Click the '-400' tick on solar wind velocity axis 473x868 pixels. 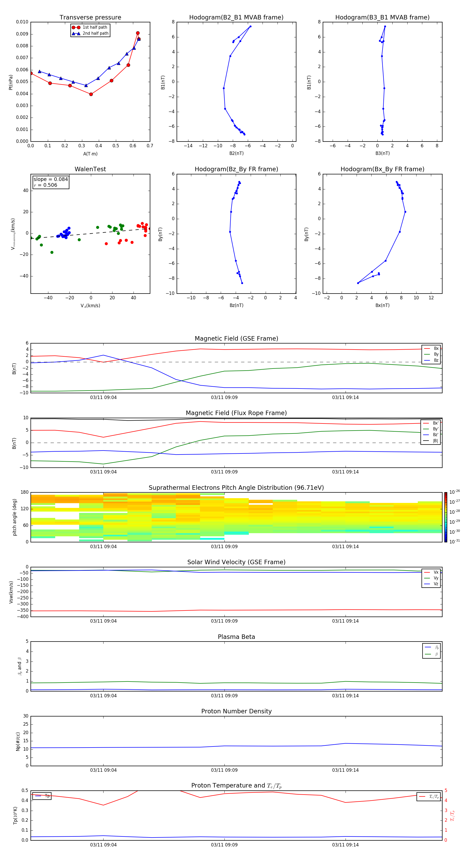23,617
